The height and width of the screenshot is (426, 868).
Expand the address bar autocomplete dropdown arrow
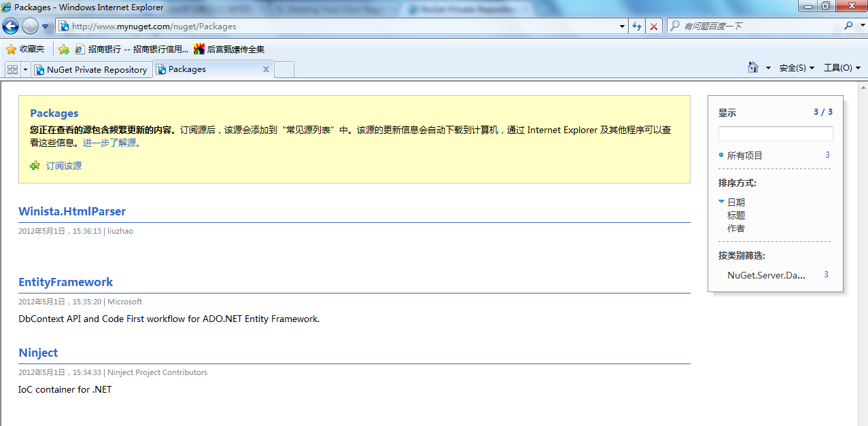pyautogui.click(x=623, y=26)
